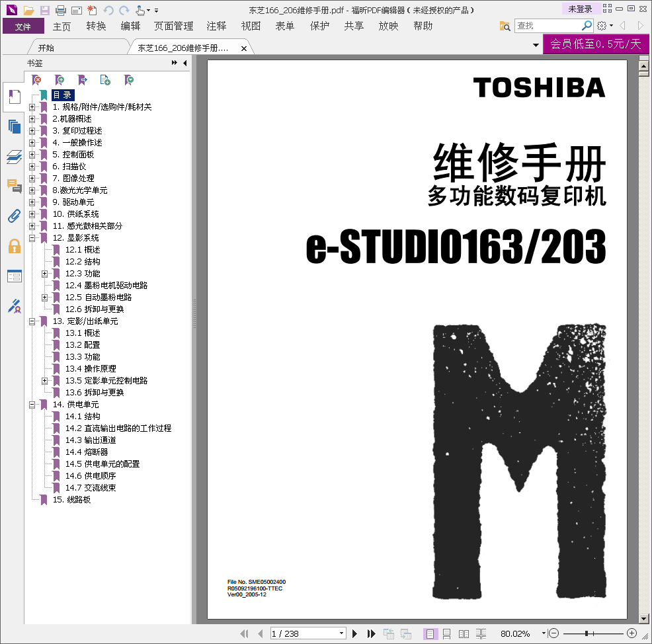Click the Open folder icon in quick toolbar
The width and height of the screenshot is (652, 644).
click(x=28, y=11)
